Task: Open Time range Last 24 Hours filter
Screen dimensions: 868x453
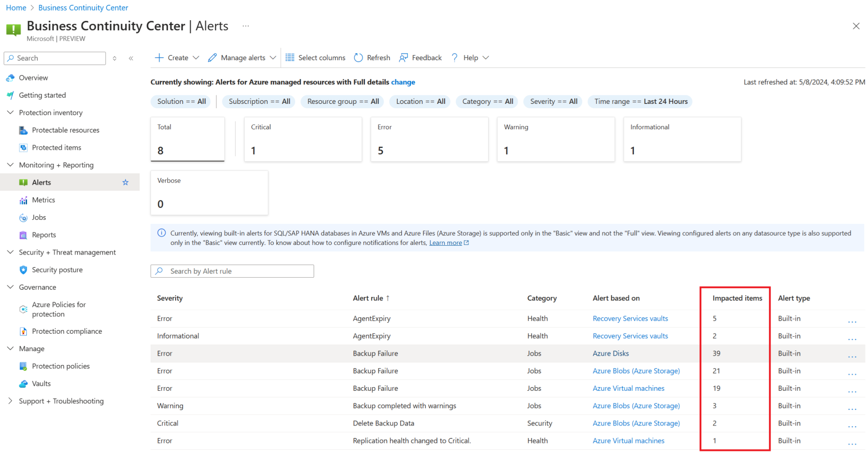Action: click(640, 101)
